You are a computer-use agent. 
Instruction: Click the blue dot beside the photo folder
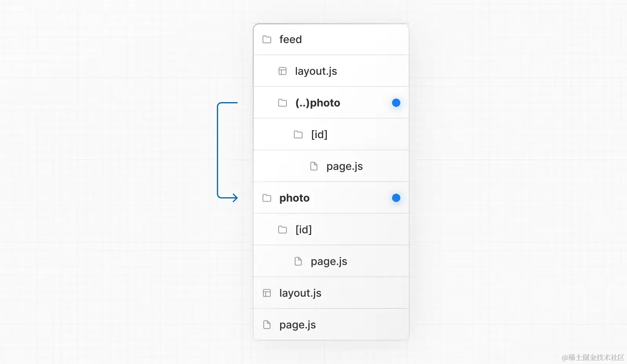coord(396,198)
